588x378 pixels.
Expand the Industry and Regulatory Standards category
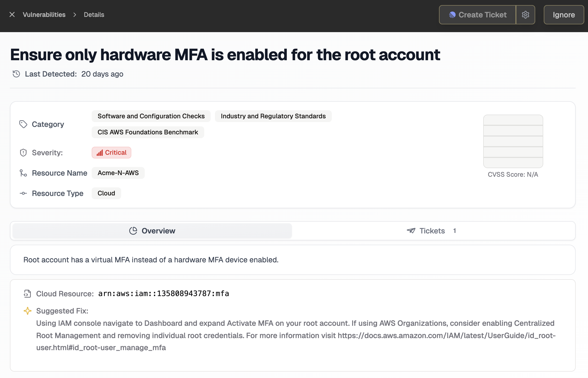[x=273, y=116]
